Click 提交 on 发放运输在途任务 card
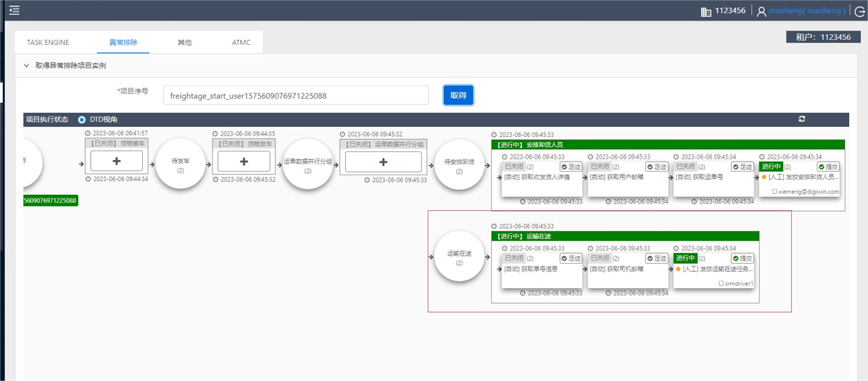 coord(743,259)
